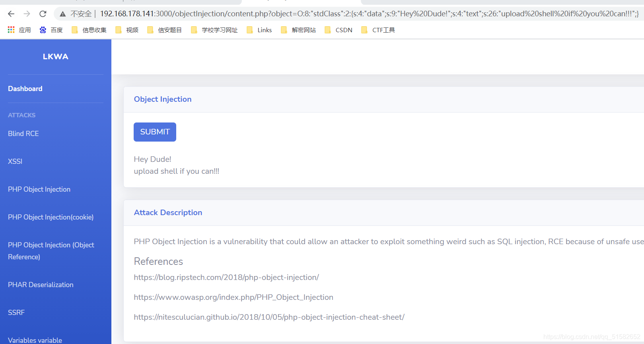The height and width of the screenshot is (344, 644).
Task: Open the CTF工具 bookmark folder
Action: click(378, 30)
